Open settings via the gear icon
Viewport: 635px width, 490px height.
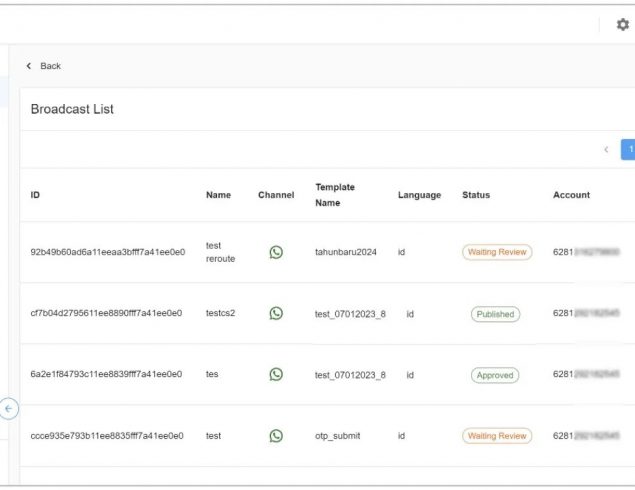[622, 25]
